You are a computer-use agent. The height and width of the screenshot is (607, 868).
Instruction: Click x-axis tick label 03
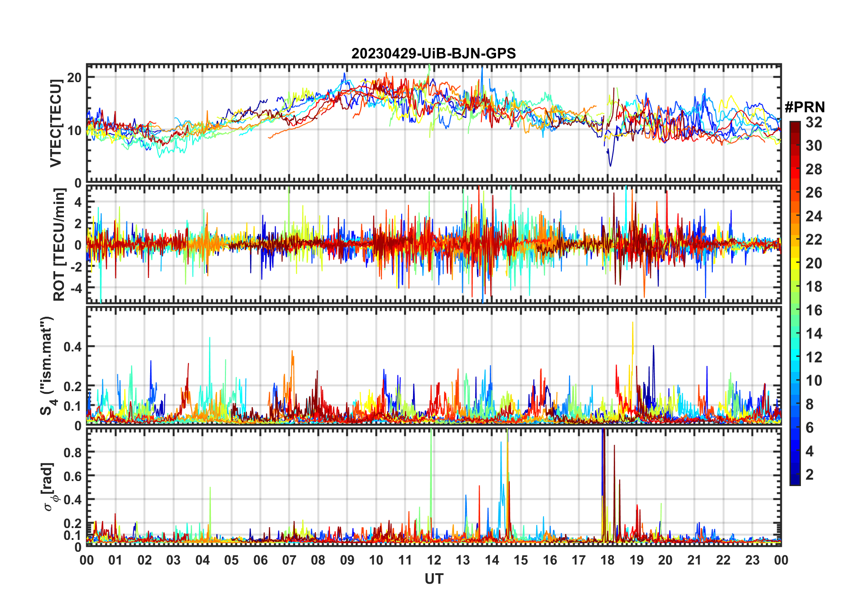(173, 560)
